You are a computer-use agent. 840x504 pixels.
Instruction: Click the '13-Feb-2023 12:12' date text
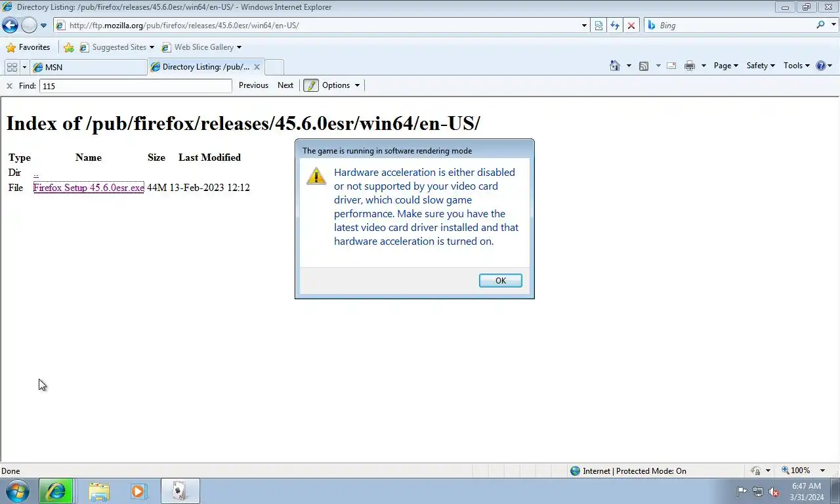pyautogui.click(x=209, y=188)
